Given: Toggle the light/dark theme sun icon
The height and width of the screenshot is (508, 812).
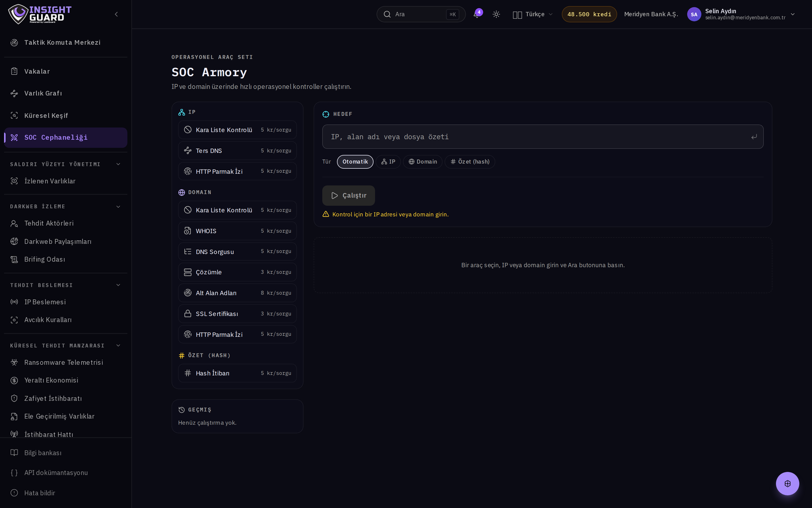Looking at the screenshot, I should [496, 14].
